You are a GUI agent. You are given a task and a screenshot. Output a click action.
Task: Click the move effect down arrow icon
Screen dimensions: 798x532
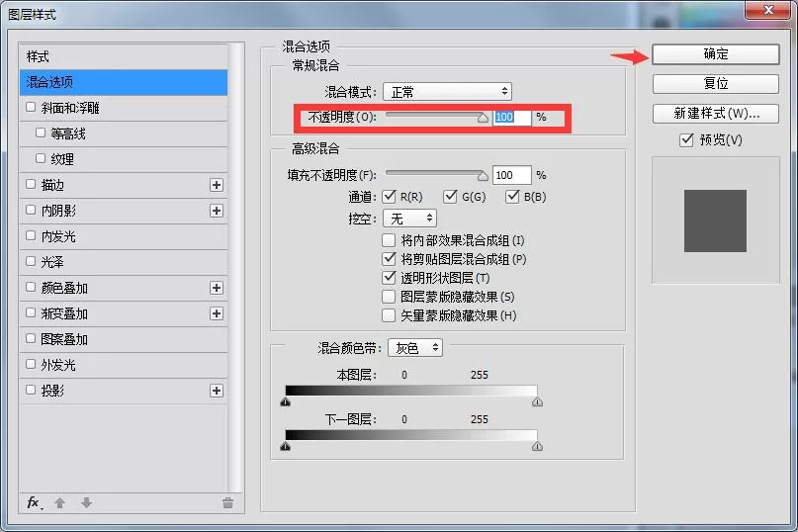pos(86,503)
